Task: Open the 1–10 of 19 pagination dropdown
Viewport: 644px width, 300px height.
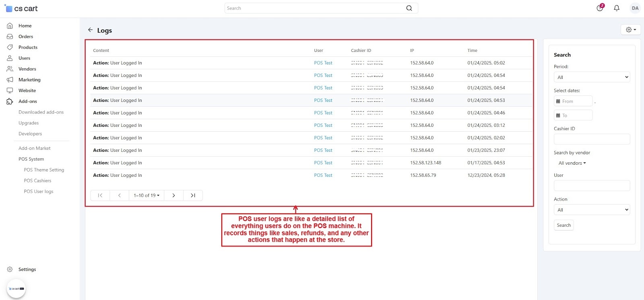Action: 147,195
